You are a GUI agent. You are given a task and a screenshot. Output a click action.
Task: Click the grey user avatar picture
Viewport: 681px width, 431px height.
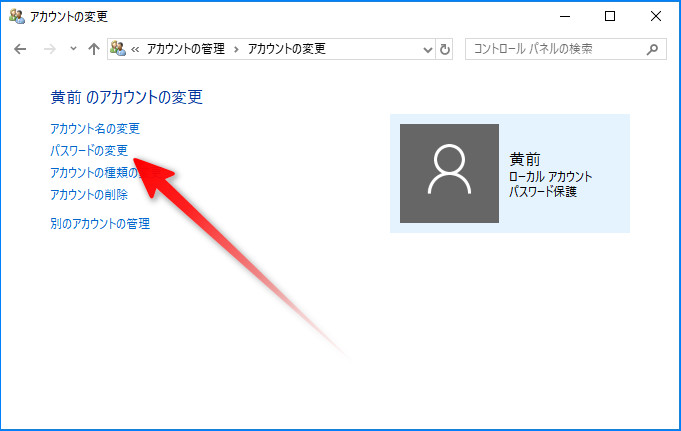[x=449, y=173]
